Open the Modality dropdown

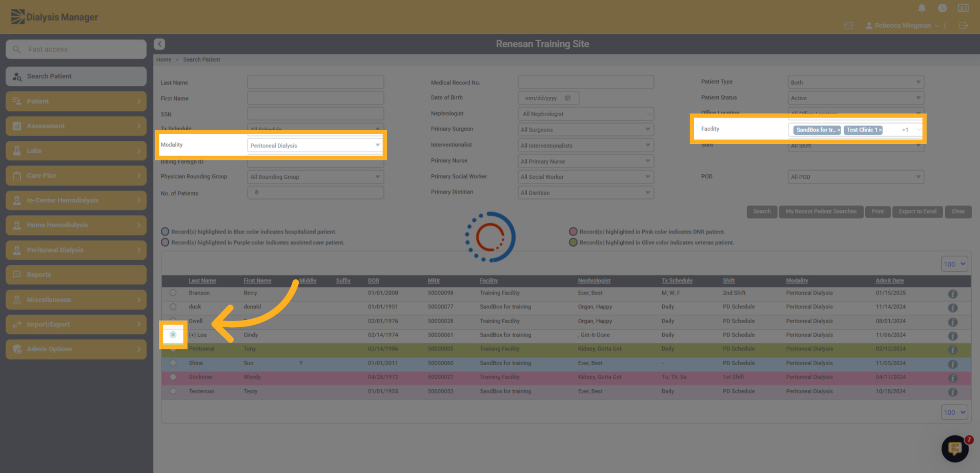click(x=315, y=145)
